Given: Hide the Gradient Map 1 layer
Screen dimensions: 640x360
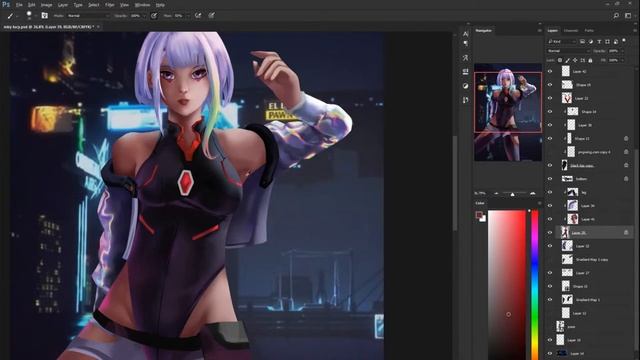Looking at the screenshot, I should 550,300.
